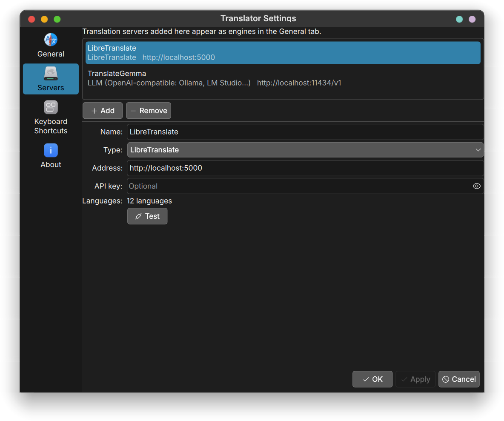Cancel the settings dialog
The height and width of the screenshot is (421, 504).
click(459, 379)
